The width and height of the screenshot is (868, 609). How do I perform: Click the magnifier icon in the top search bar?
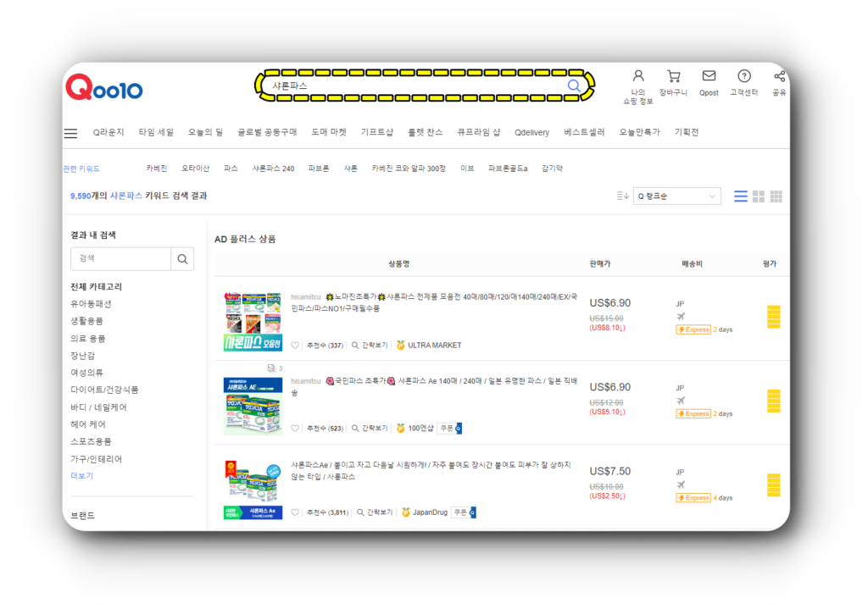(x=574, y=86)
